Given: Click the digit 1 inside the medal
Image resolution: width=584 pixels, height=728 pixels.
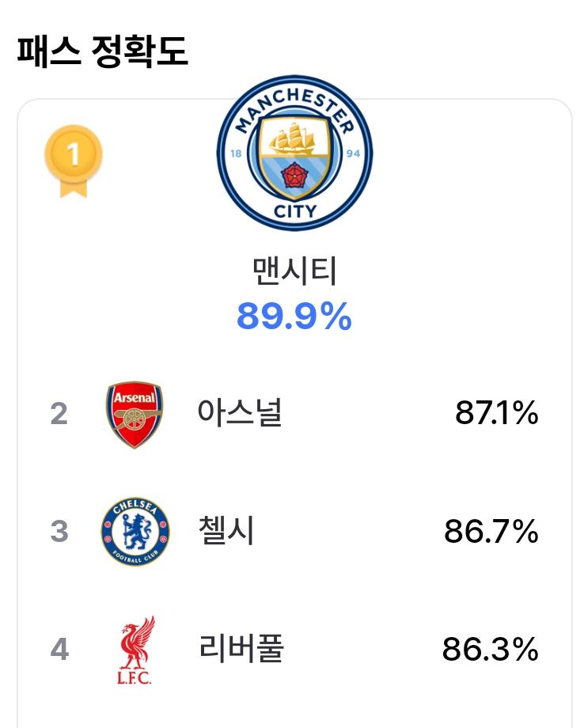Looking at the screenshot, I should click(x=73, y=154).
